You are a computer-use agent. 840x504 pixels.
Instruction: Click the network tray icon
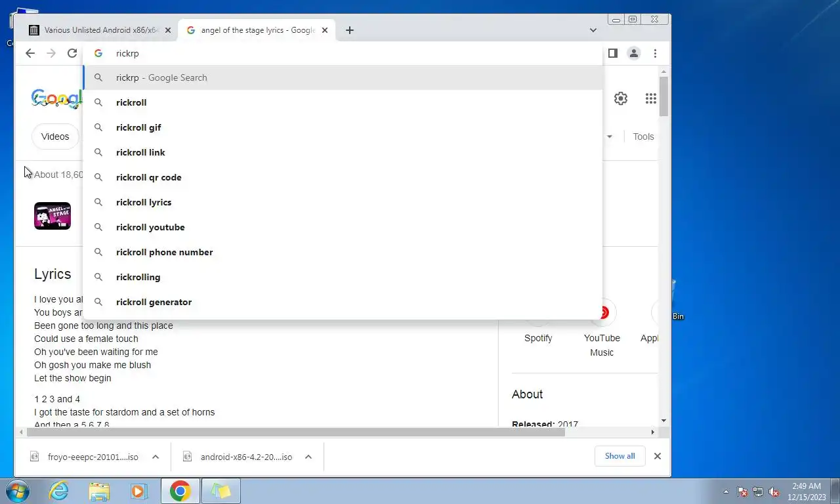coord(758,492)
